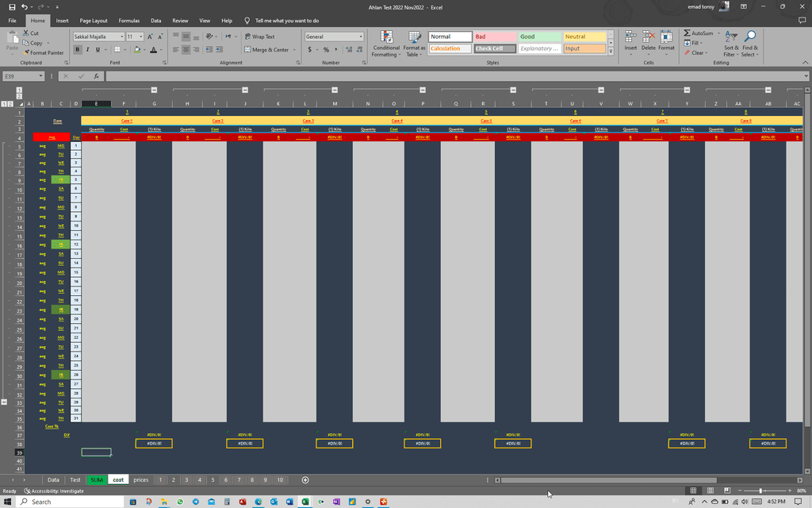Screen dimensions: 812x508
Task: Apply Accounting dollar number format
Action: click(310, 50)
